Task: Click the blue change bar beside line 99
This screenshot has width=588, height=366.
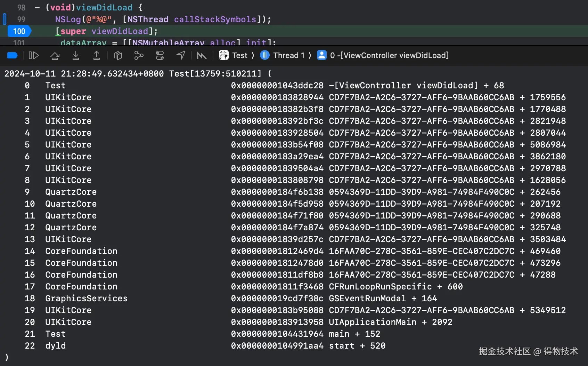Action: [5, 19]
